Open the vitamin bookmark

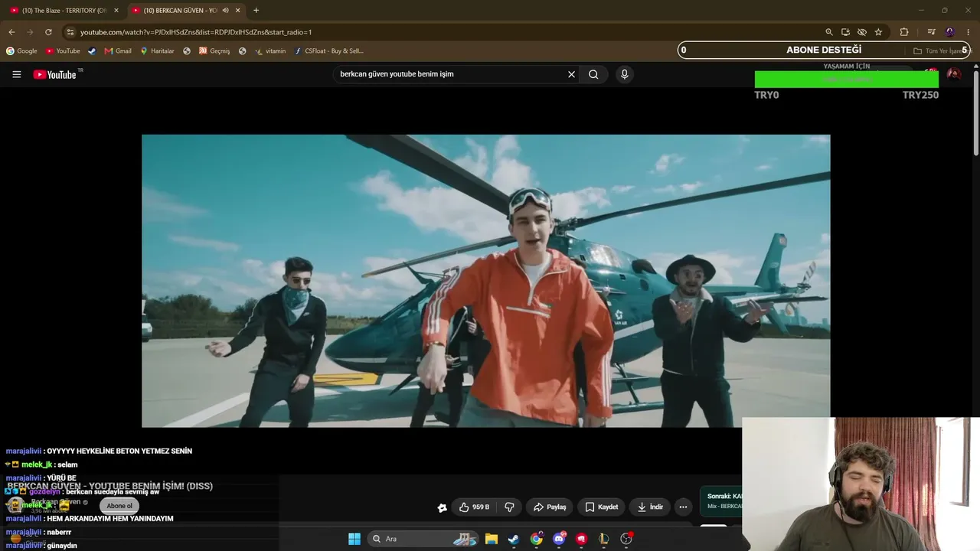[270, 51]
